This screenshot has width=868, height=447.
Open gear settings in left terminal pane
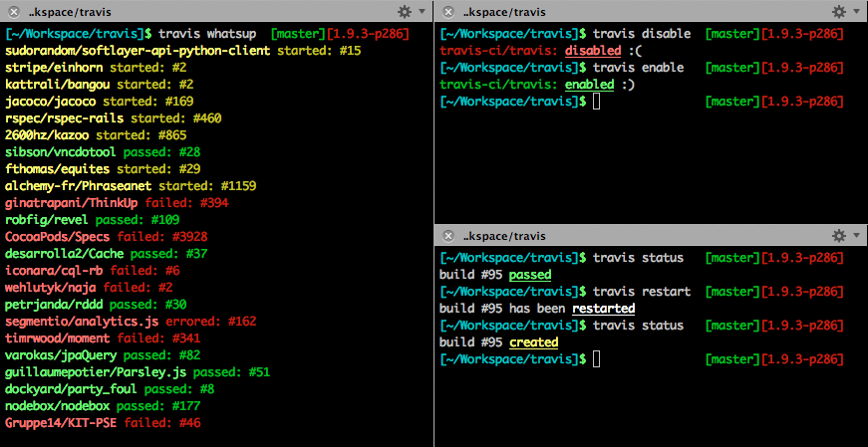coord(405,12)
